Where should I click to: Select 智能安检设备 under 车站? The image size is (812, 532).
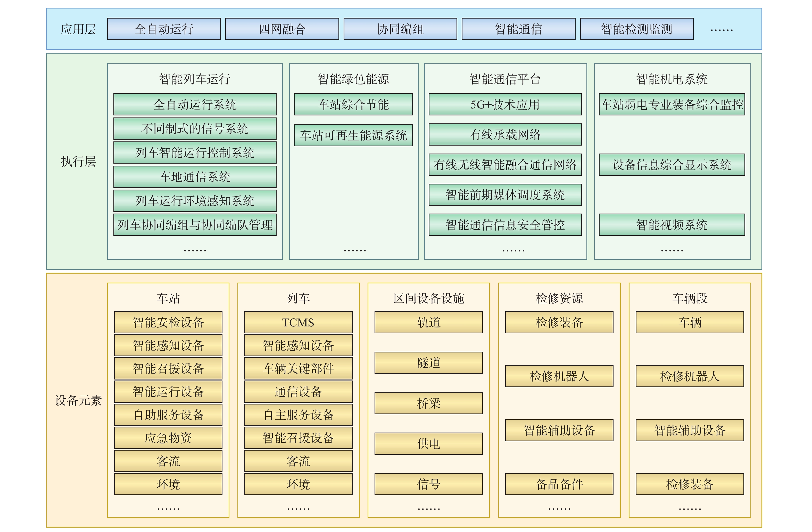[168, 322]
